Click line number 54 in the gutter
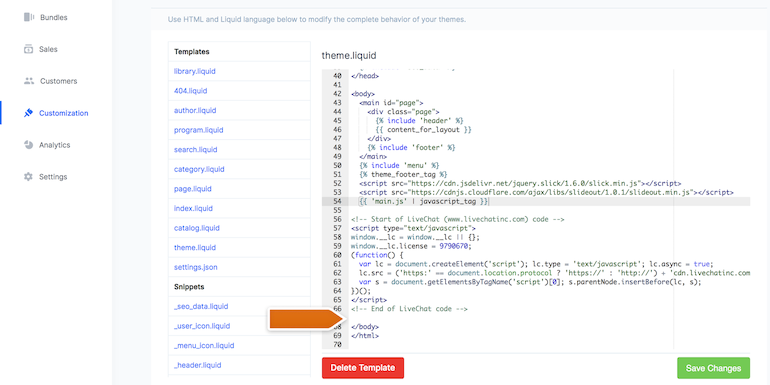Screen dimensions: 770x385 tap(337, 201)
